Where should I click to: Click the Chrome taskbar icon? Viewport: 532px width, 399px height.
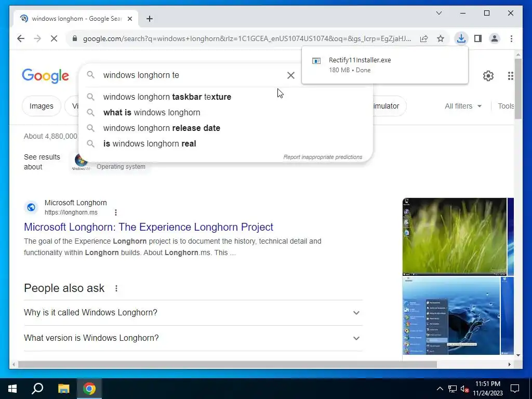tap(89, 389)
